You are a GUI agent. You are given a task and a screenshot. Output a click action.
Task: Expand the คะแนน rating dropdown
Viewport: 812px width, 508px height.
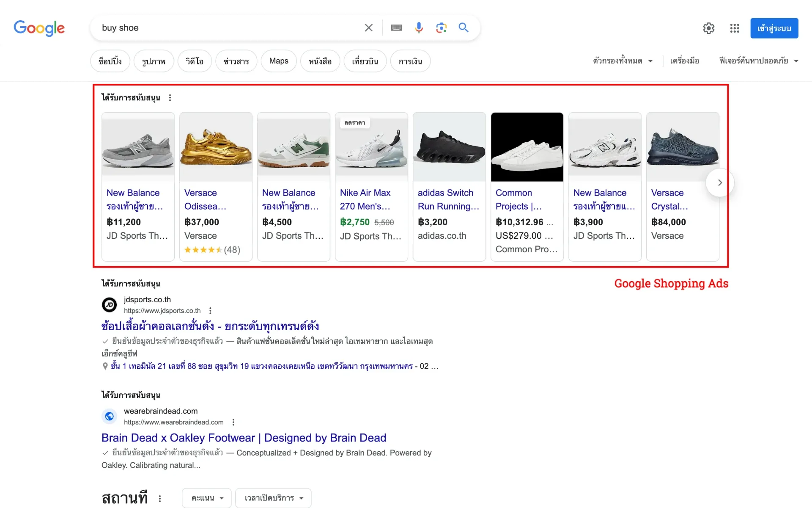207,498
